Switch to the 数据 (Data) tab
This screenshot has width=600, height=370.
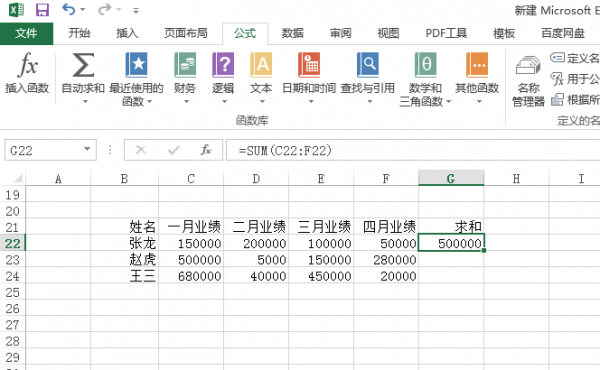tap(292, 33)
